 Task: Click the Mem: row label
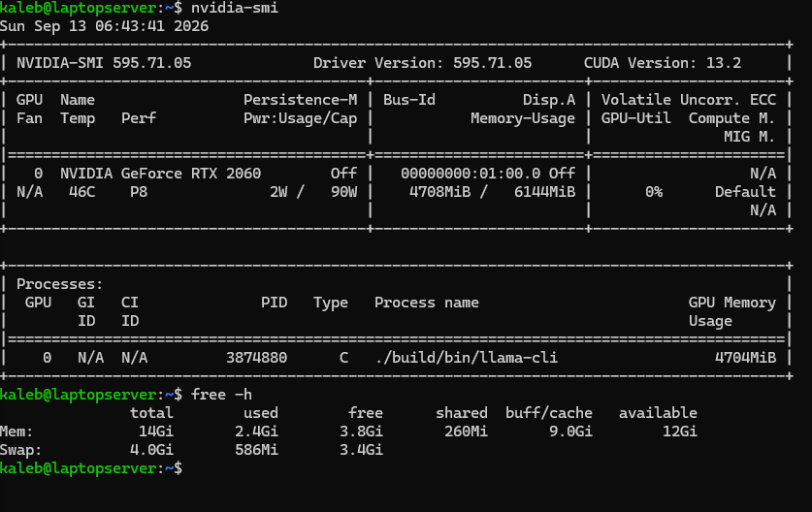pyautogui.click(x=16, y=432)
